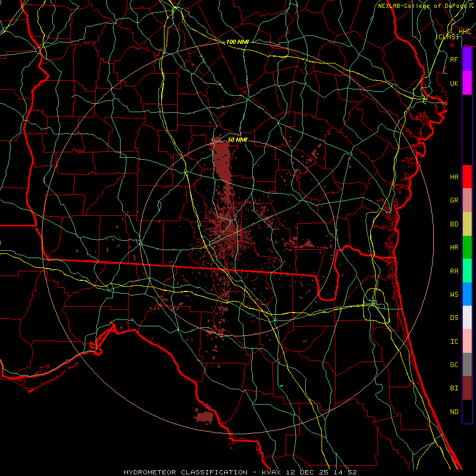
Task: Click the red HA legend color swatch
Action: [467, 177]
